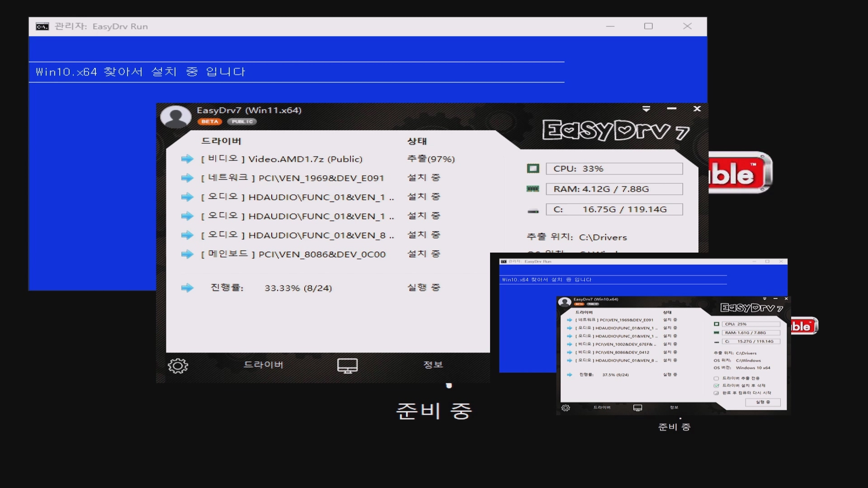This screenshot has width=868, height=488.
Task: Click 드라이버 column header in Win11.x64 list
Action: click(x=221, y=141)
